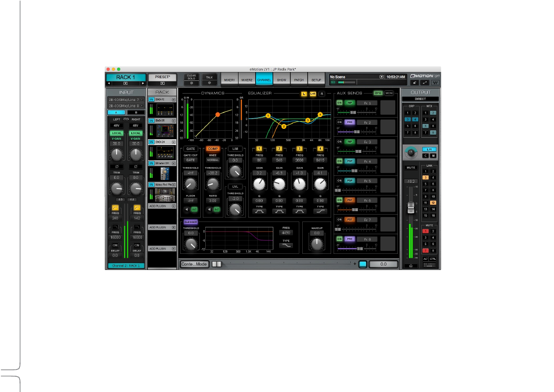Click the orange threshold point on dynamics graph
The image size is (554, 392).
click(x=217, y=115)
